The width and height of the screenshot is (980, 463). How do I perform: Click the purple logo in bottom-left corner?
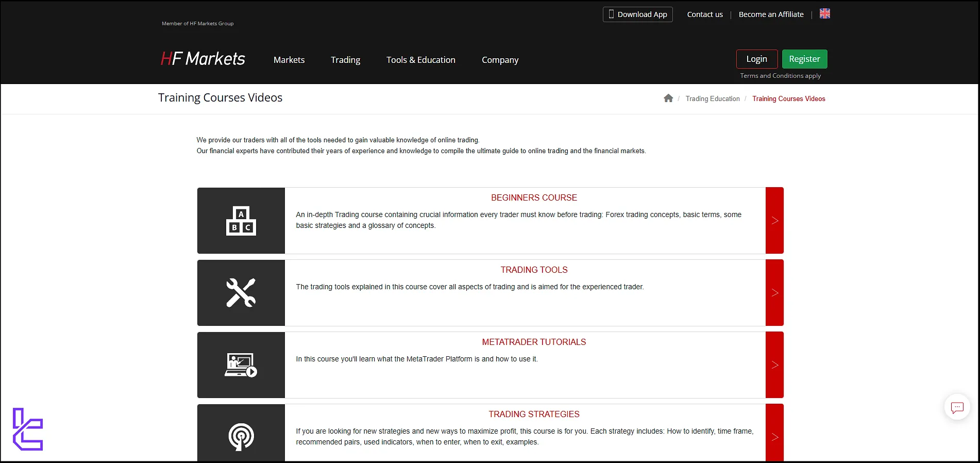[x=28, y=429]
